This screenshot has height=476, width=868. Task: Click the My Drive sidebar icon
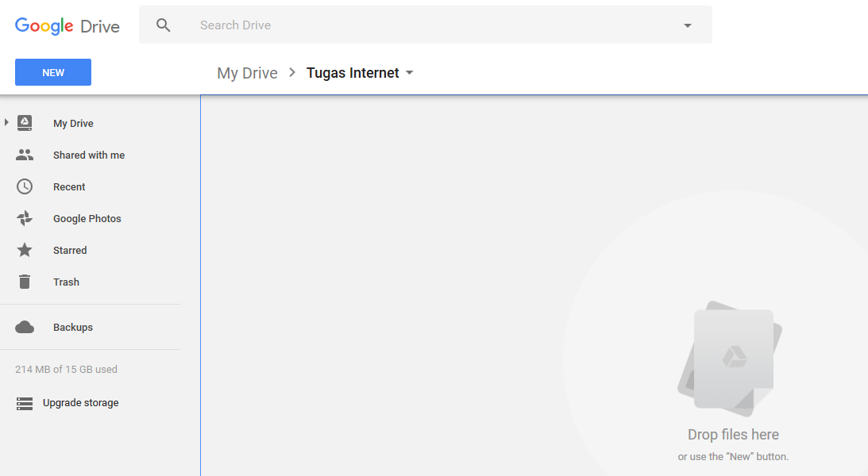click(x=25, y=123)
